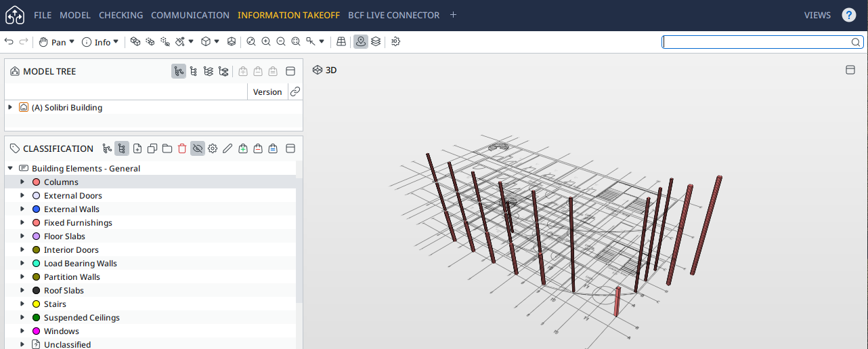Viewport: 868px width, 349px height.
Task: Click the Columns red color swatch
Action: coord(37,182)
